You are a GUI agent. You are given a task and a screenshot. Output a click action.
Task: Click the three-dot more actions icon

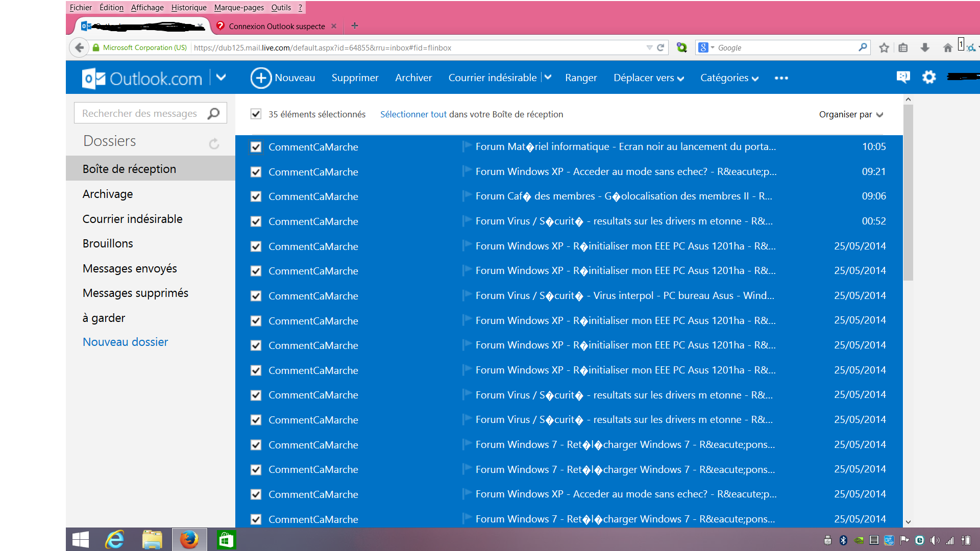point(781,78)
